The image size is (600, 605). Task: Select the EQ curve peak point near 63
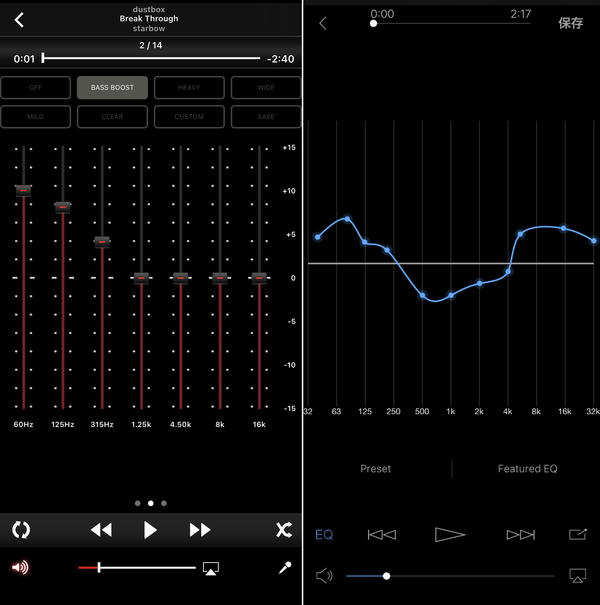[347, 219]
